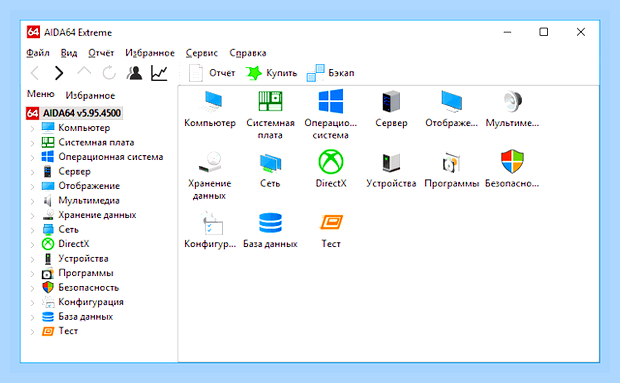
Task: Select База данных in the tree
Action: (85, 317)
